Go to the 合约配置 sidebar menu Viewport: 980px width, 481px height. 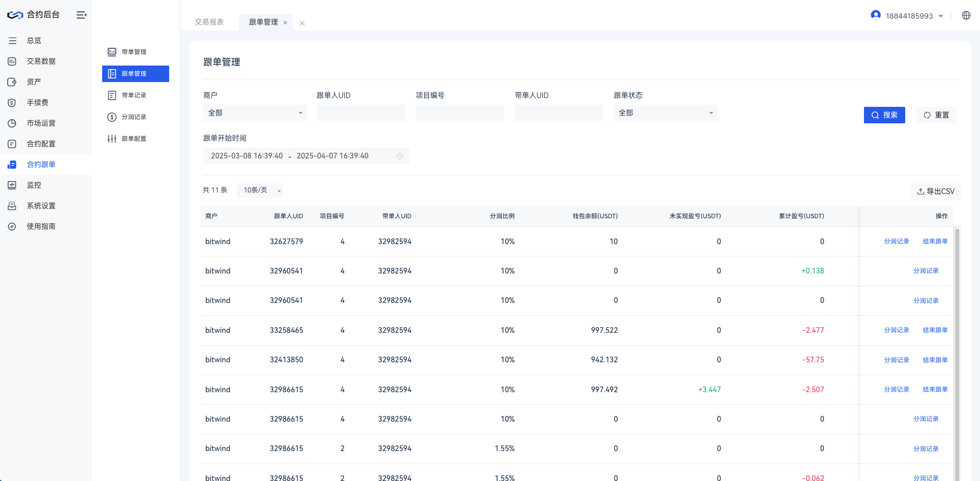click(x=46, y=144)
